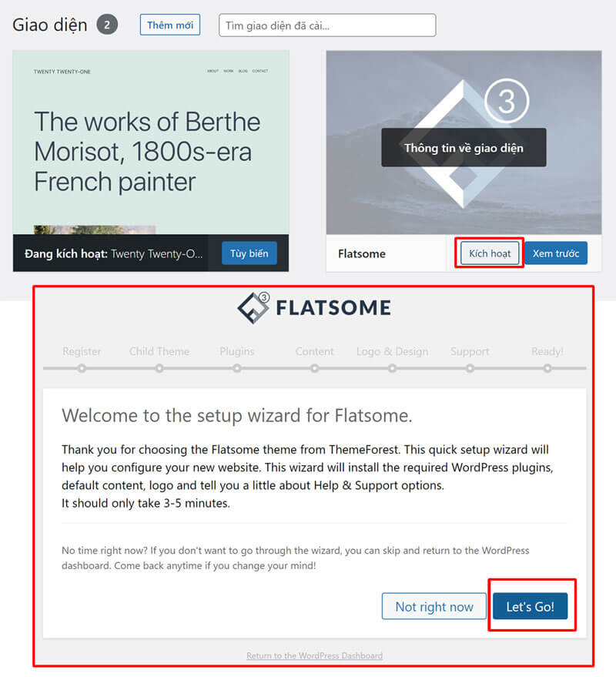
Task: Click the theme search input field
Action: click(x=326, y=25)
